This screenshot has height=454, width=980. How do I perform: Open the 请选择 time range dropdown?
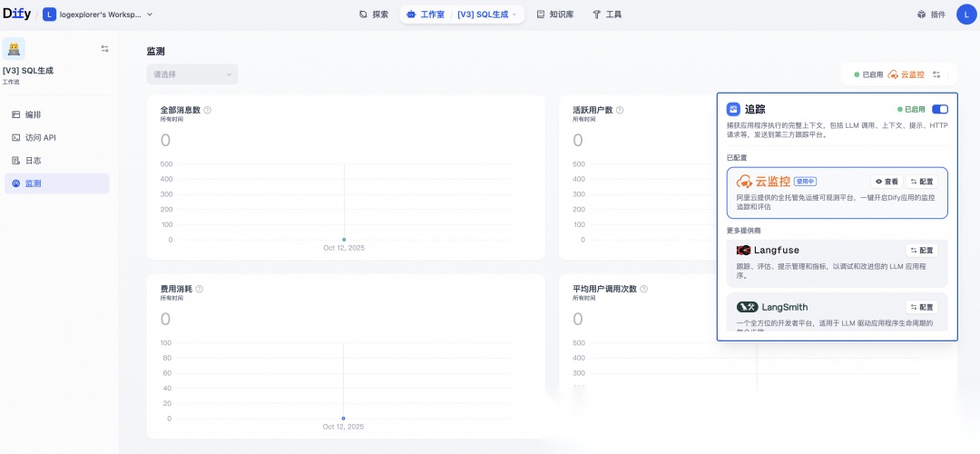coord(192,74)
